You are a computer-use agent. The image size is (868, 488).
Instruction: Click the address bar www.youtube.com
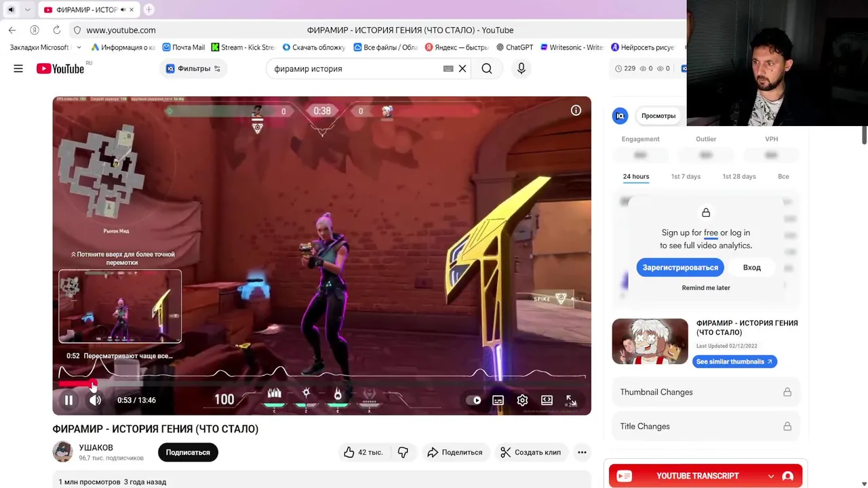pyautogui.click(x=121, y=30)
